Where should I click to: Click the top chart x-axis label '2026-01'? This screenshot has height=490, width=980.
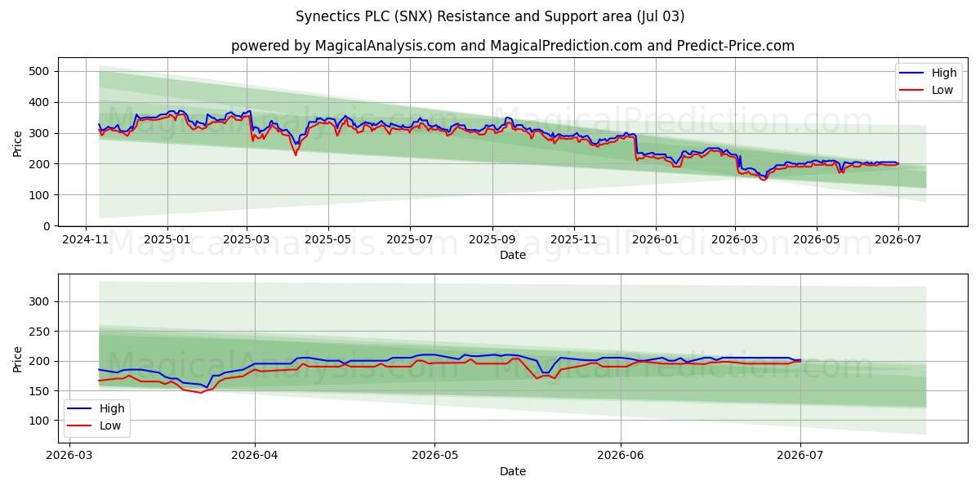[x=654, y=241]
